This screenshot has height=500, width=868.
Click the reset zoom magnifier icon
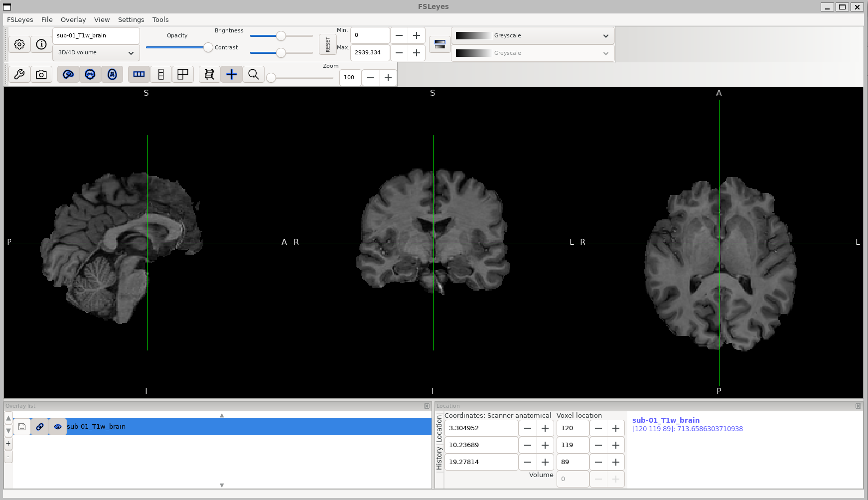(x=254, y=74)
